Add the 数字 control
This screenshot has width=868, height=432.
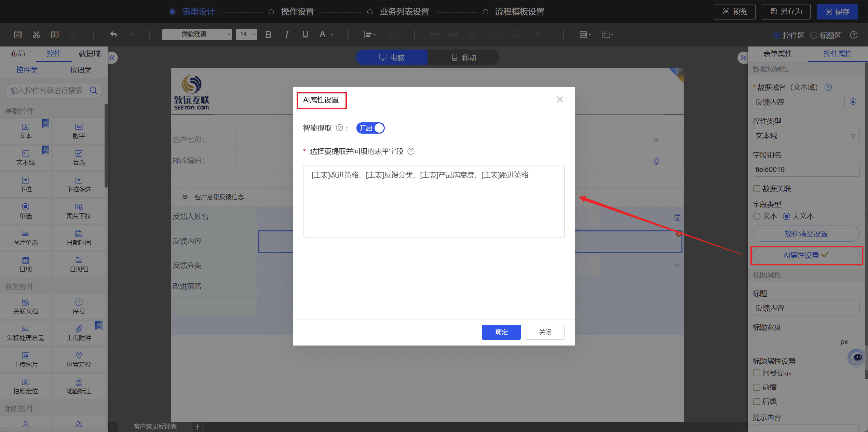pyautogui.click(x=79, y=131)
